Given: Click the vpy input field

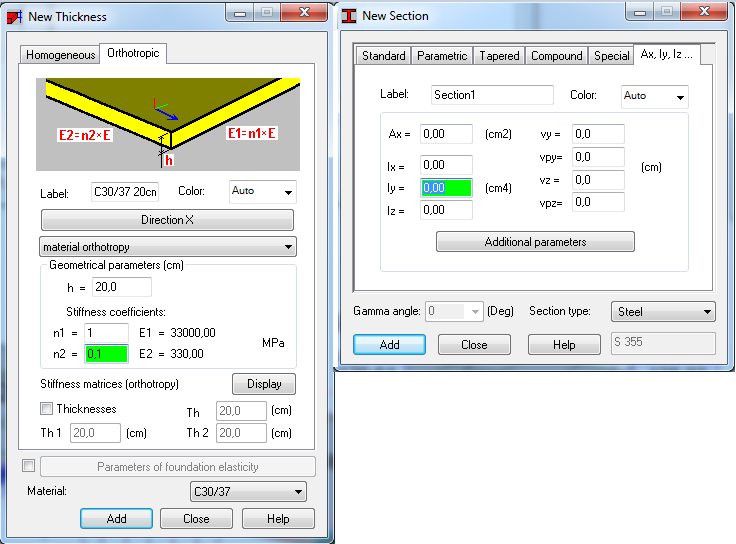Looking at the screenshot, I should [x=598, y=157].
